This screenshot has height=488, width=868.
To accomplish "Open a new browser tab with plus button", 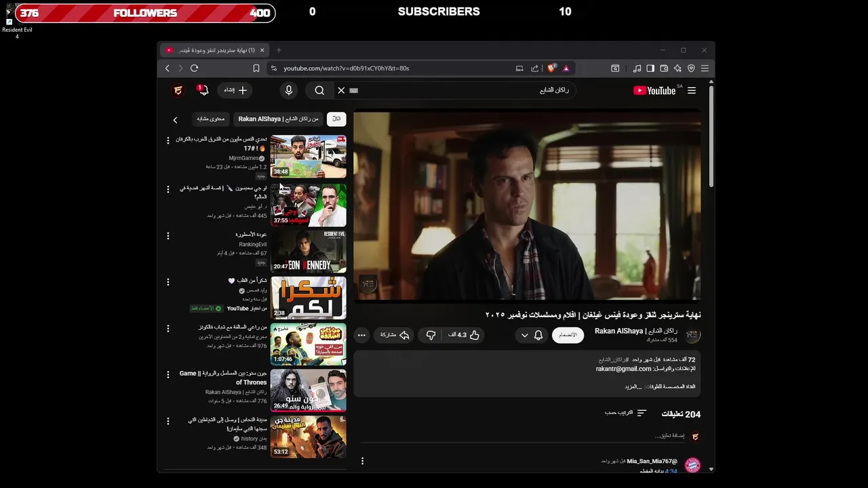I will 279,50.
